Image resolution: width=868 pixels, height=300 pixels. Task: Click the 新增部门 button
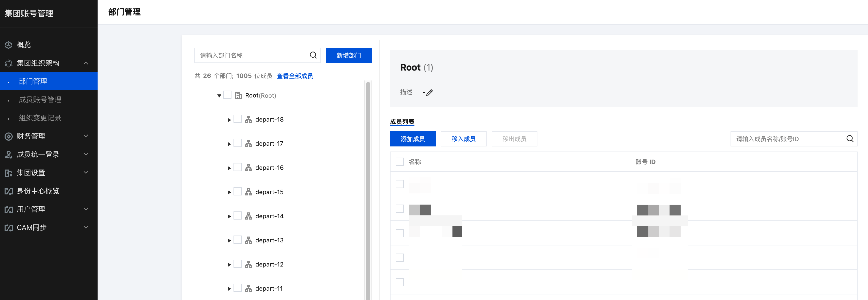point(348,55)
